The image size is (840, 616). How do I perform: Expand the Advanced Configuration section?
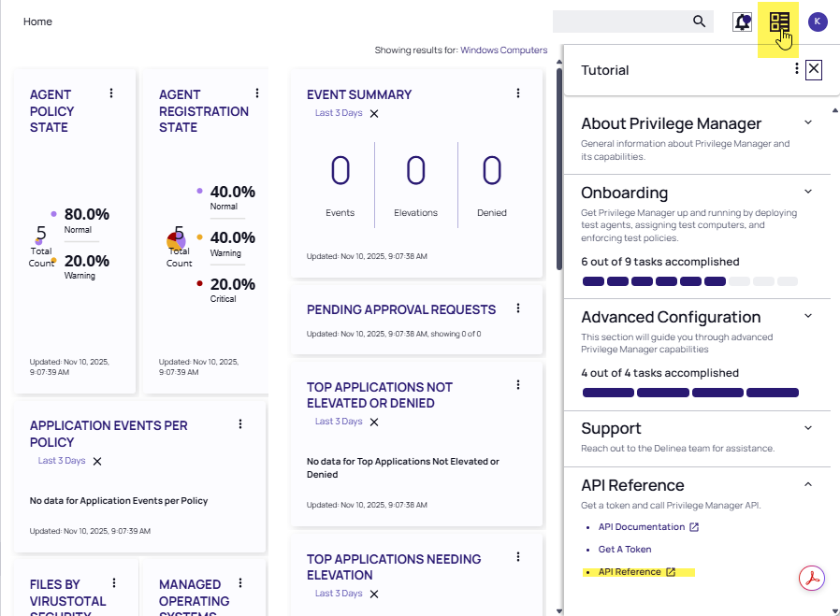tap(808, 316)
